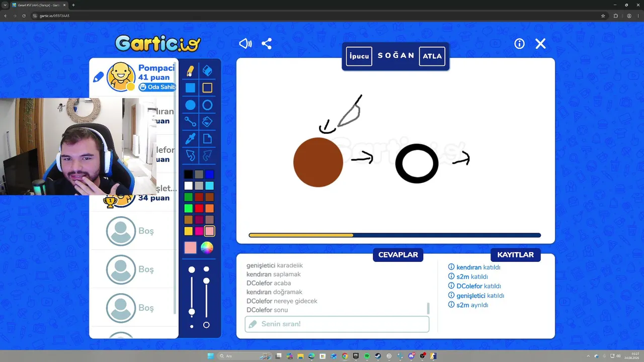This screenshot has height=362, width=644.
Task: Pick the white color swatch
Action: pos(188,186)
